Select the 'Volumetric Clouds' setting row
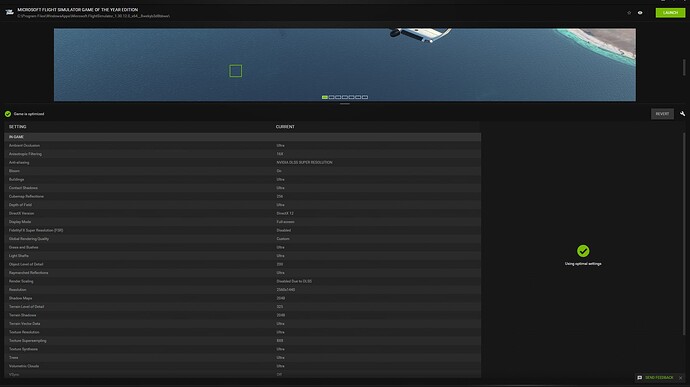This screenshot has height=387, width=690. pos(242,366)
